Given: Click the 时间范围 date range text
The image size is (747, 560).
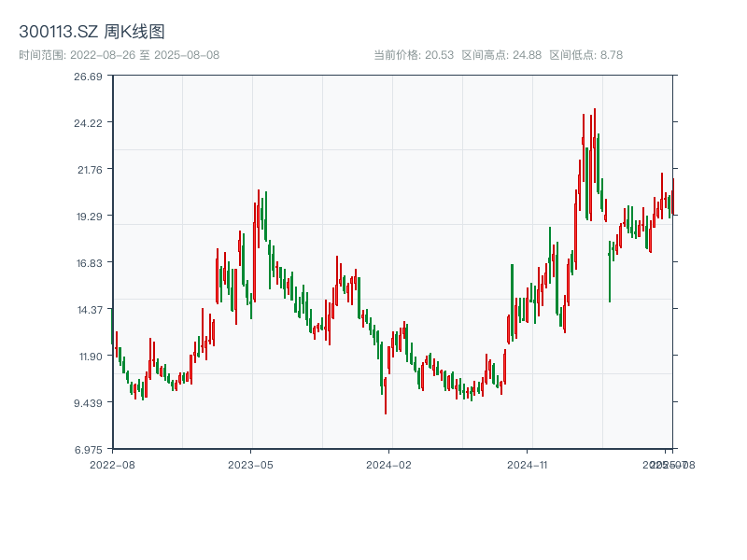Looking at the screenshot, I should pyautogui.click(x=119, y=55).
